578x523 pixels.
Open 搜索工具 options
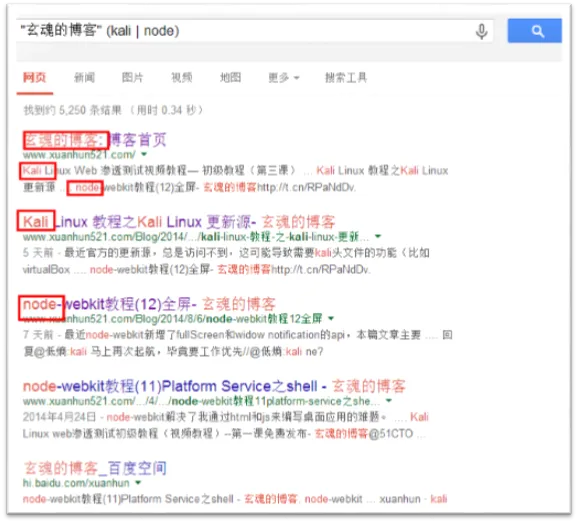(x=346, y=78)
